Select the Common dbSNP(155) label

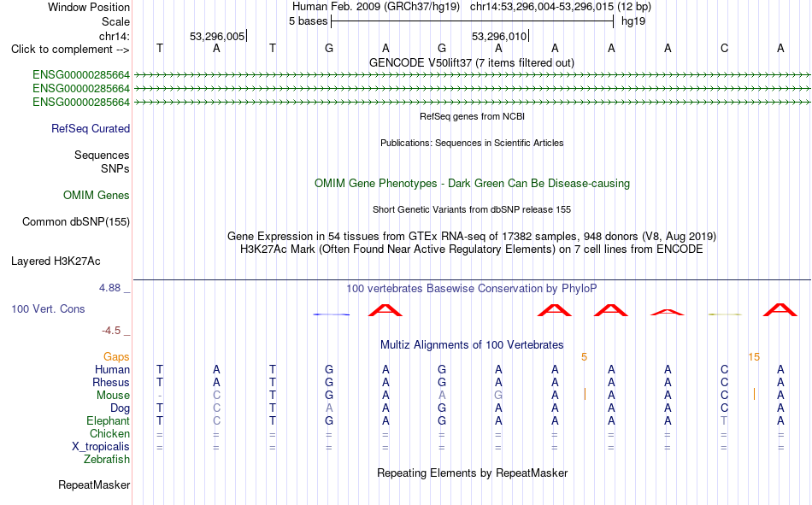pos(76,221)
